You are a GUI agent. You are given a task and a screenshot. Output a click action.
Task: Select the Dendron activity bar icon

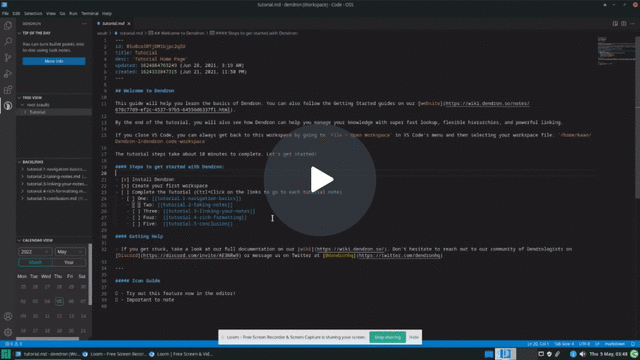8,106
